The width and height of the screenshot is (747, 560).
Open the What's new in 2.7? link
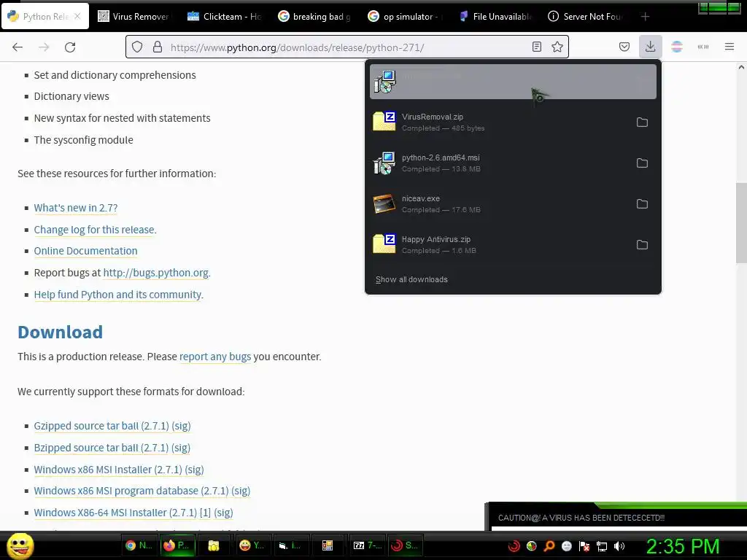pos(76,208)
